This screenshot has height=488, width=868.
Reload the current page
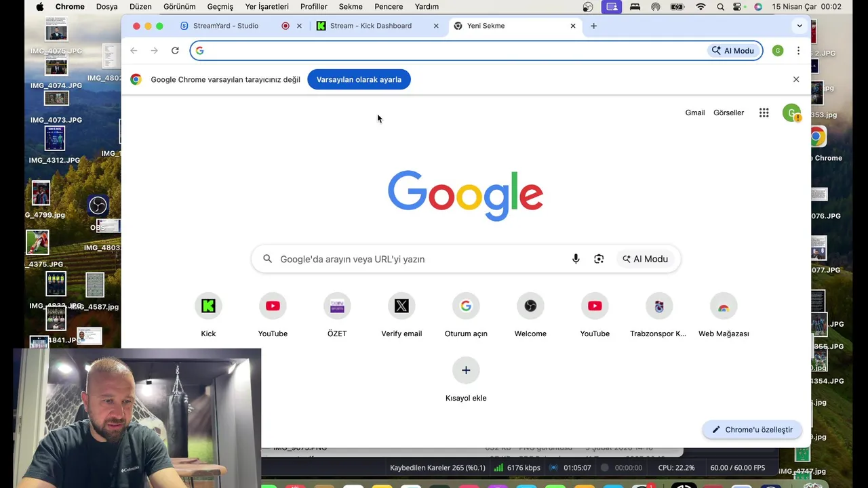click(175, 51)
